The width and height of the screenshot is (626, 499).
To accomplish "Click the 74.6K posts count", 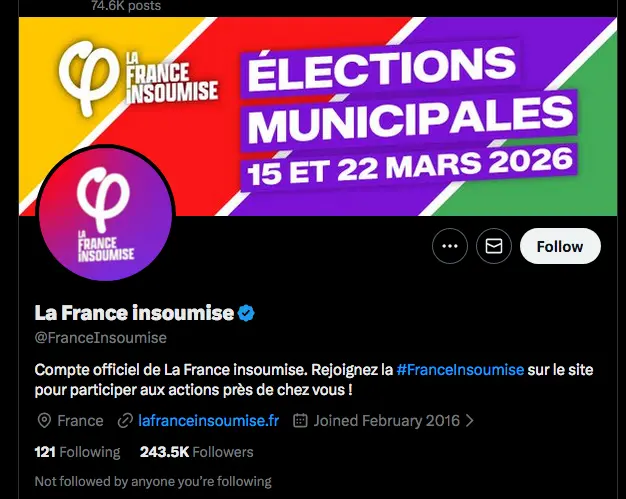I will click(125, 6).
